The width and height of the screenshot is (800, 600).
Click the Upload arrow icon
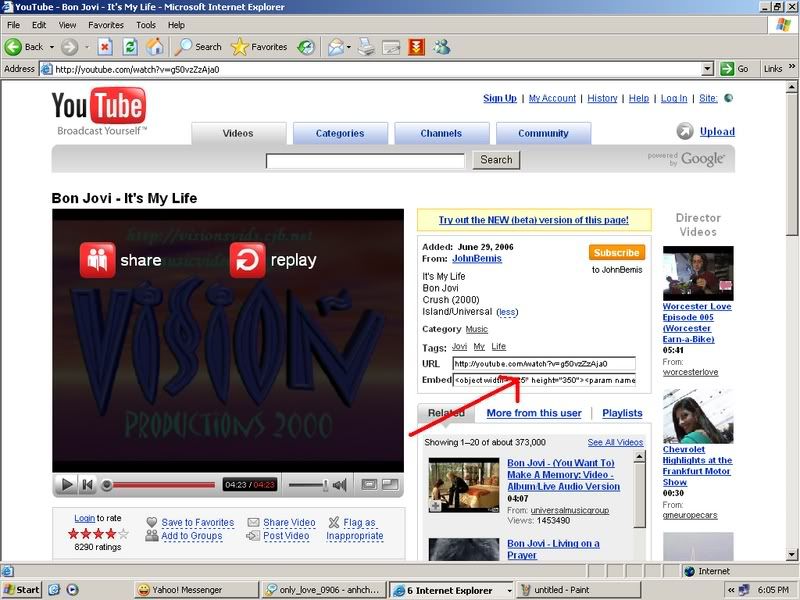pos(685,132)
